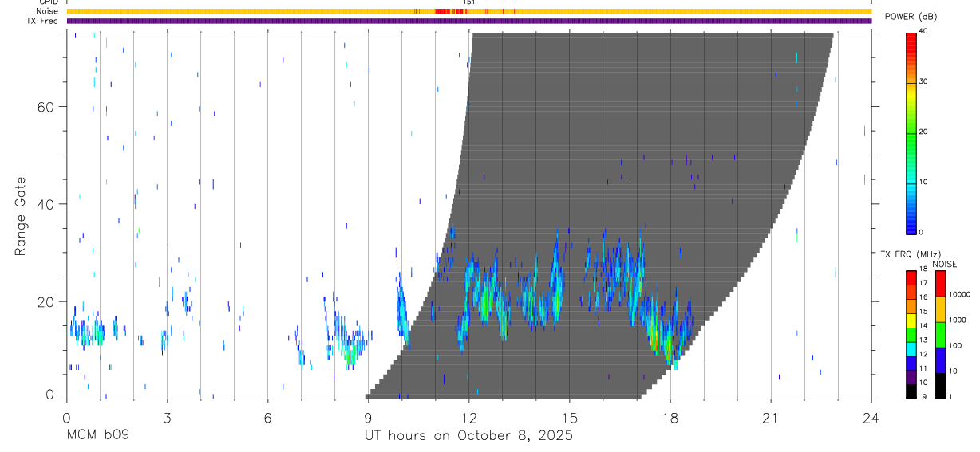Click the 21 tick on UT hours axis
The width and height of the screenshot is (980, 452).
point(771,417)
